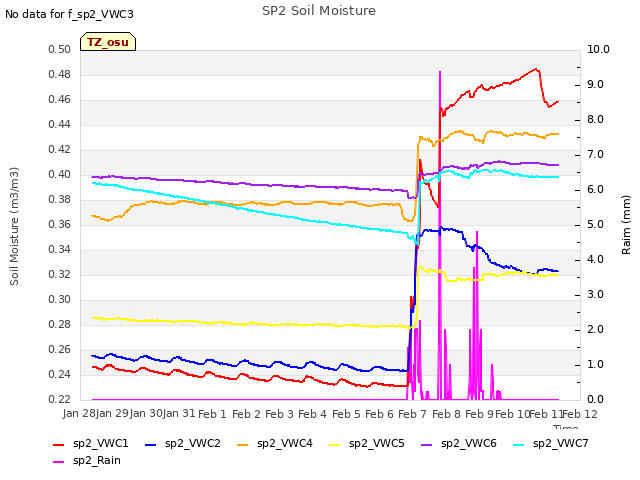This screenshot has height=480, width=640.
Task: Click the sp2_VWC6 legend label
Action: coord(469,443)
